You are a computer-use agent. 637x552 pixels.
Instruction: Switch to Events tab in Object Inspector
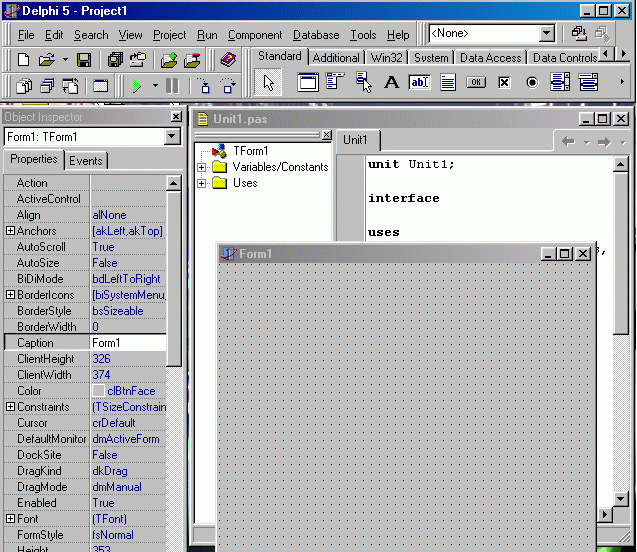[86, 161]
